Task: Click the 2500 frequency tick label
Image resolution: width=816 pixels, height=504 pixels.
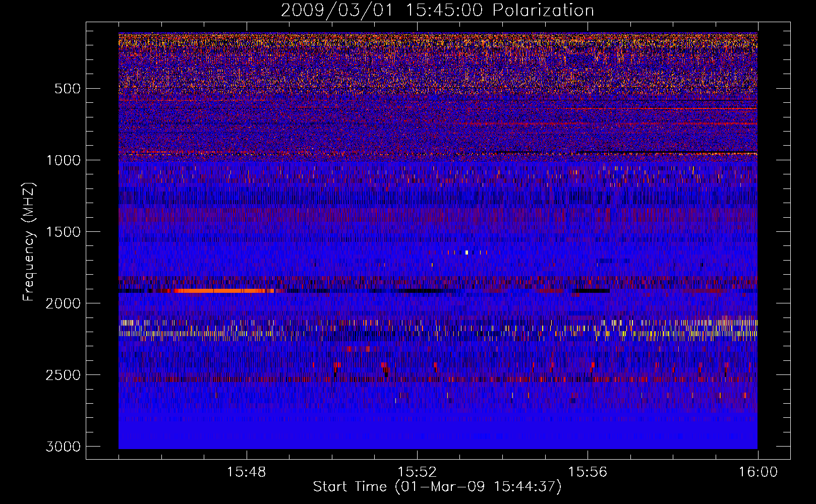Action: pyautogui.click(x=63, y=375)
